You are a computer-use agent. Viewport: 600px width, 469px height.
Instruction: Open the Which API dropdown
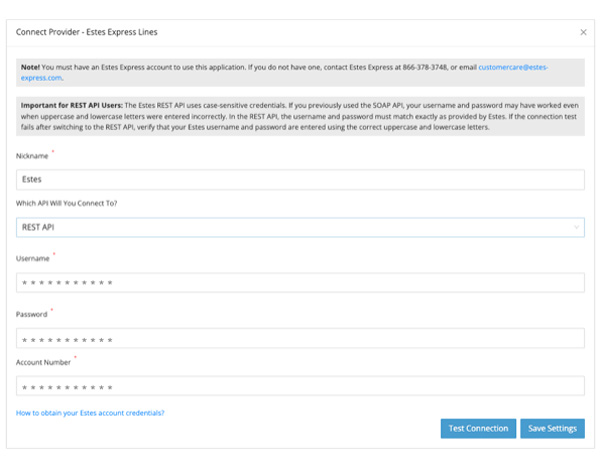(x=300, y=227)
